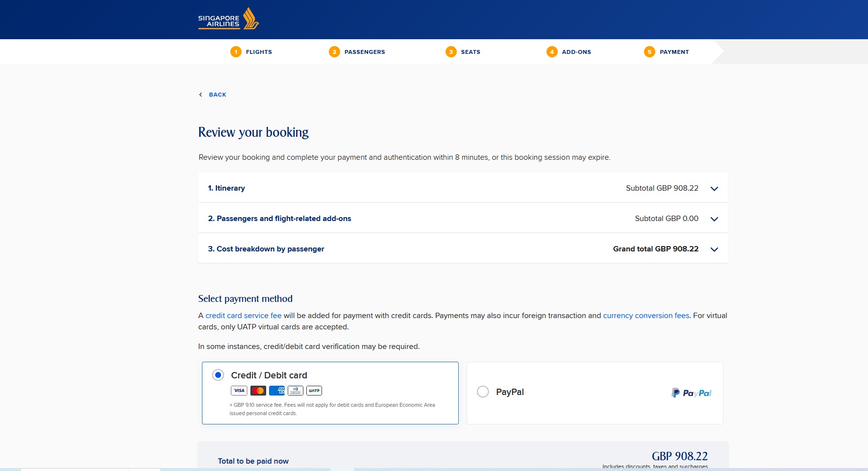Screen dimensions: 868x471
Task: Click the 'Review your booking' heading
Action: [x=253, y=132]
